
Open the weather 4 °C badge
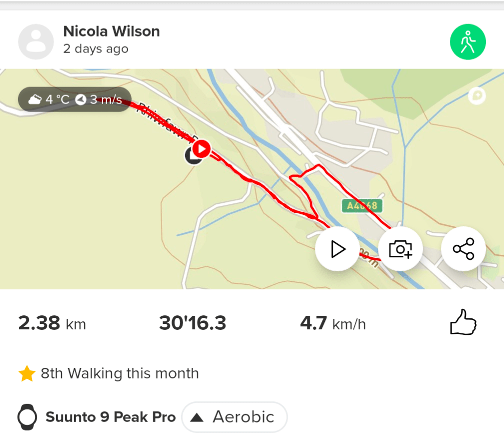[49, 100]
